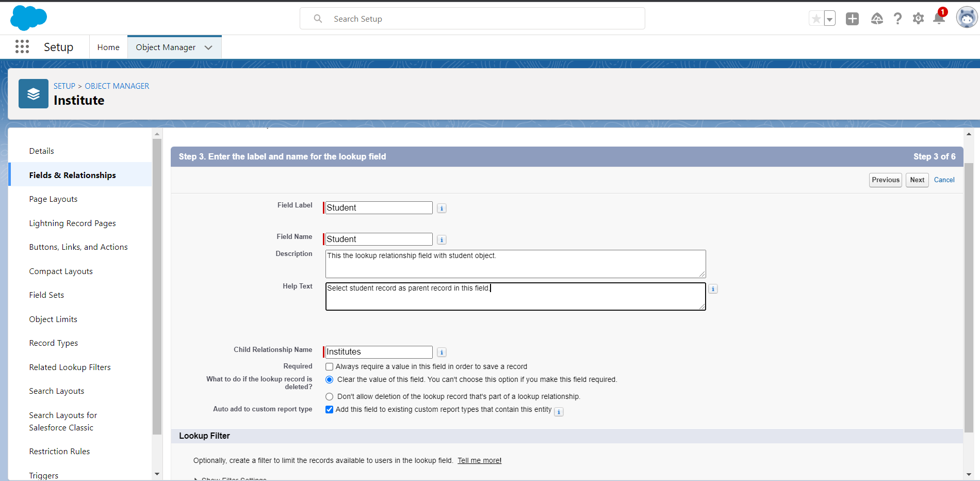Open the favorites list dropdown arrow
980x481 pixels.
(829, 19)
